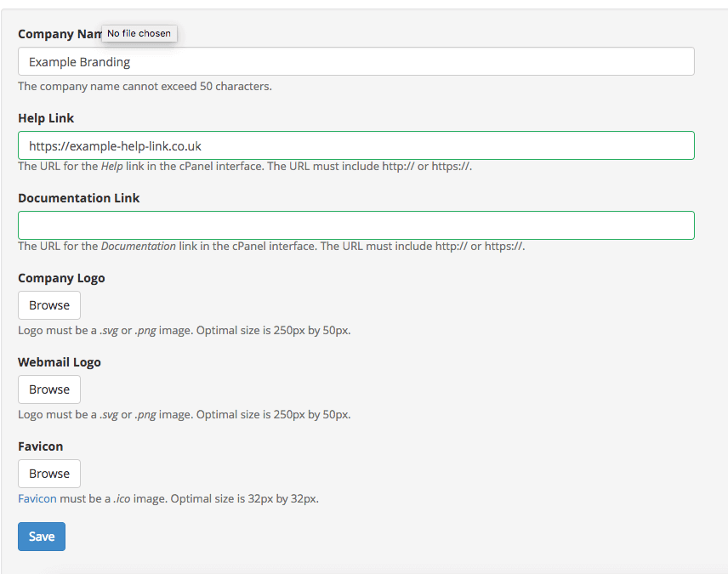Select the Company Name label
728x574 pixels.
click(60, 34)
